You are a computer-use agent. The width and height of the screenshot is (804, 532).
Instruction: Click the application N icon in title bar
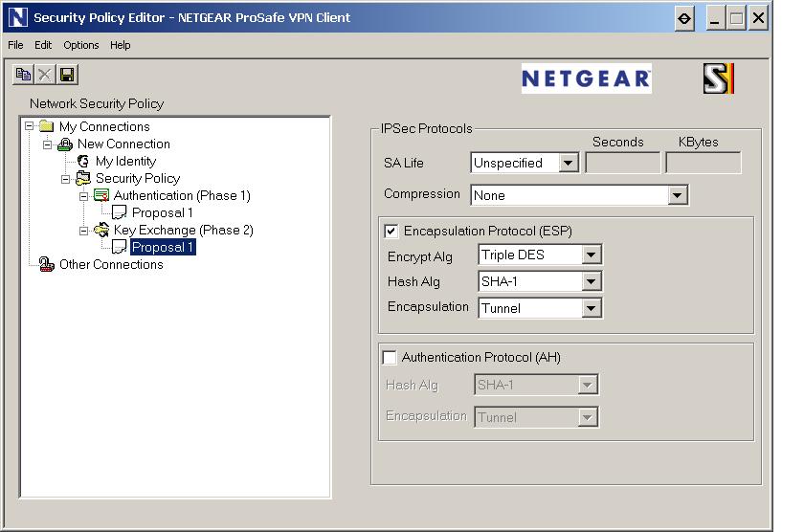tap(18, 17)
